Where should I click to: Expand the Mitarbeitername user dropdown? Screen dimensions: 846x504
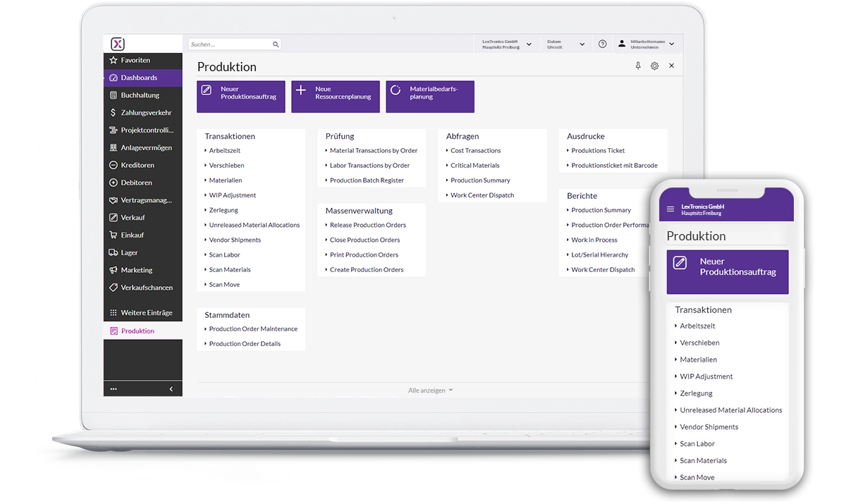pyautogui.click(x=671, y=44)
